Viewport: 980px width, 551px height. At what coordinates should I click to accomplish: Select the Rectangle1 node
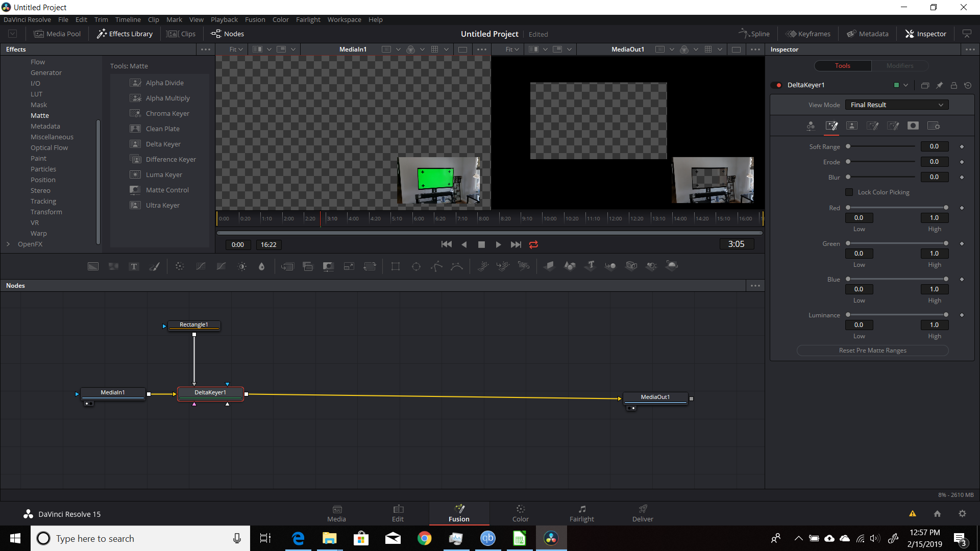(x=194, y=325)
